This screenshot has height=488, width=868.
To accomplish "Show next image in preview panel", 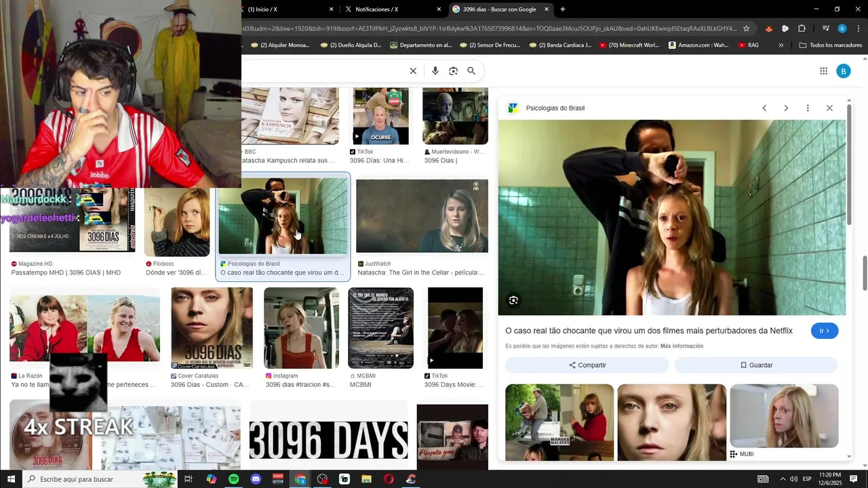I will [786, 108].
